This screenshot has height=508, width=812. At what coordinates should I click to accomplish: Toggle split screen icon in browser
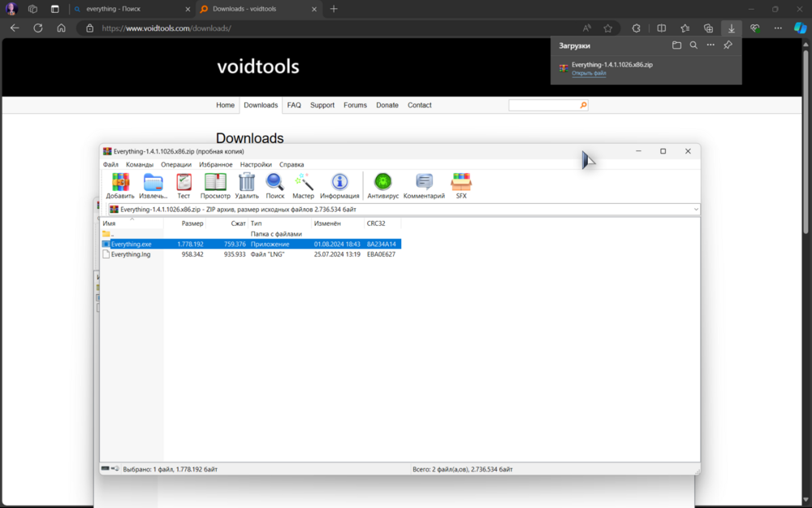tap(661, 28)
